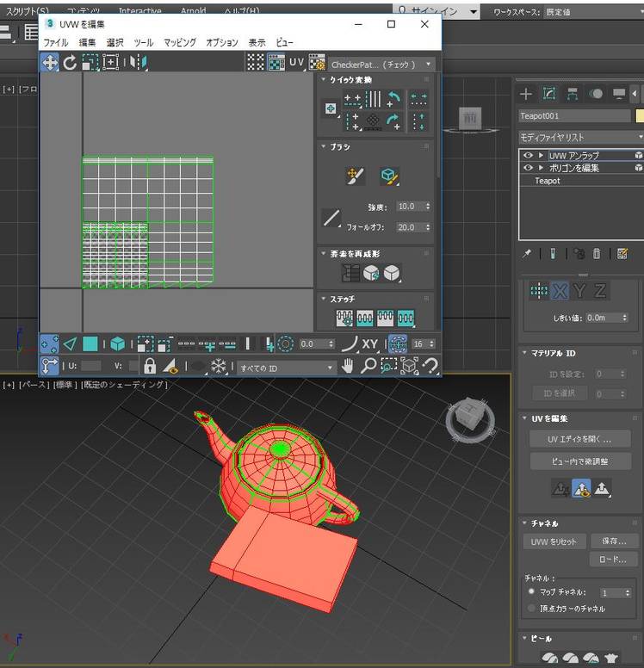
Task: Click the grow selection icon
Action: pos(145,343)
